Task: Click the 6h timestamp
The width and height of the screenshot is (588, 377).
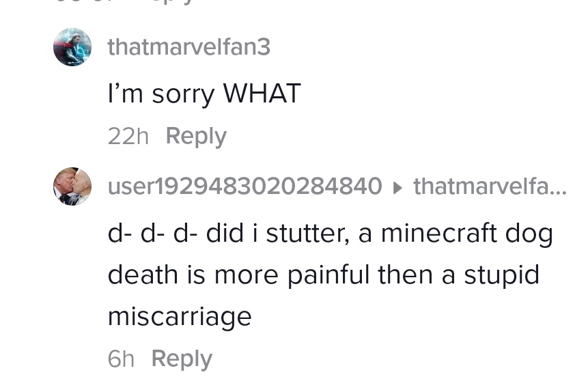Action: tap(121, 359)
